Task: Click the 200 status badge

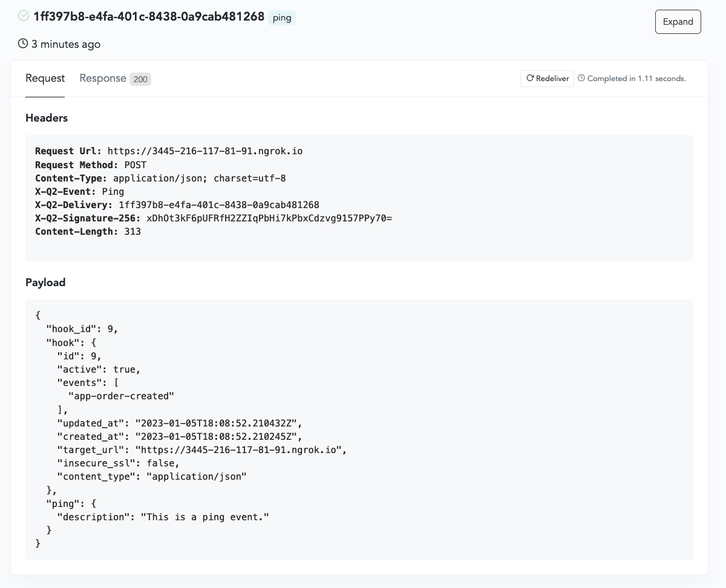Action: (x=140, y=79)
